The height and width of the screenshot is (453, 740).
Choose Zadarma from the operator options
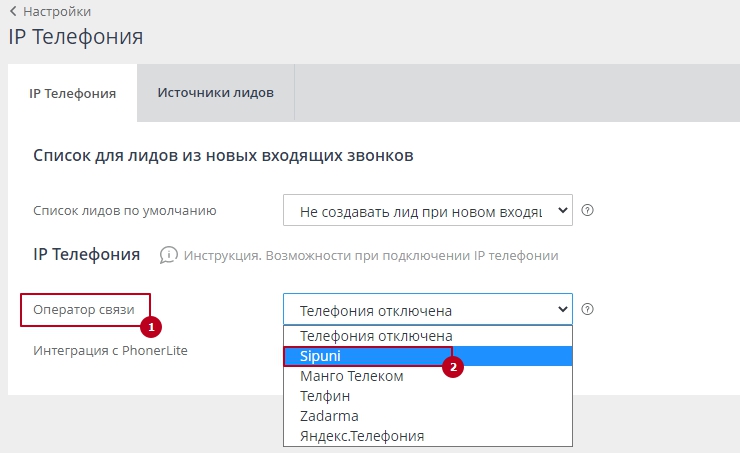coord(329,416)
